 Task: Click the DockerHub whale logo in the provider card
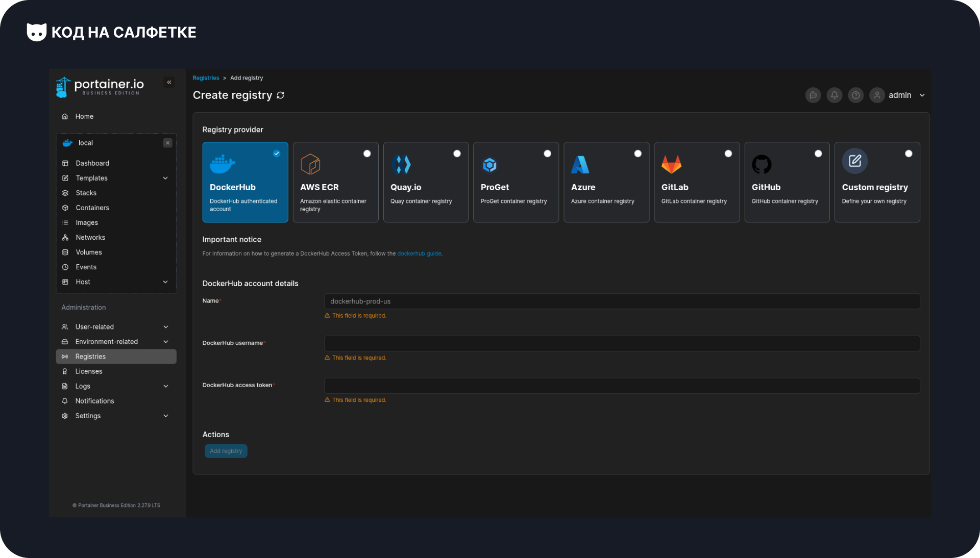[223, 164]
